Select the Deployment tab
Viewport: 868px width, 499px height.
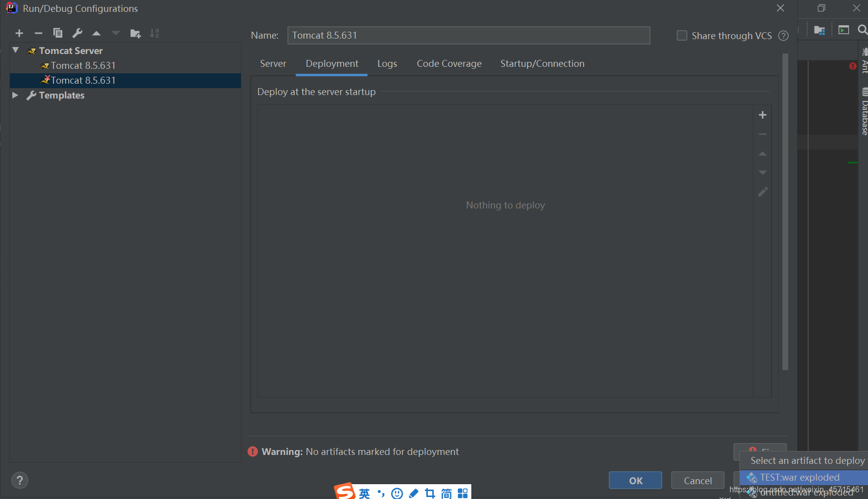[332, 63]
